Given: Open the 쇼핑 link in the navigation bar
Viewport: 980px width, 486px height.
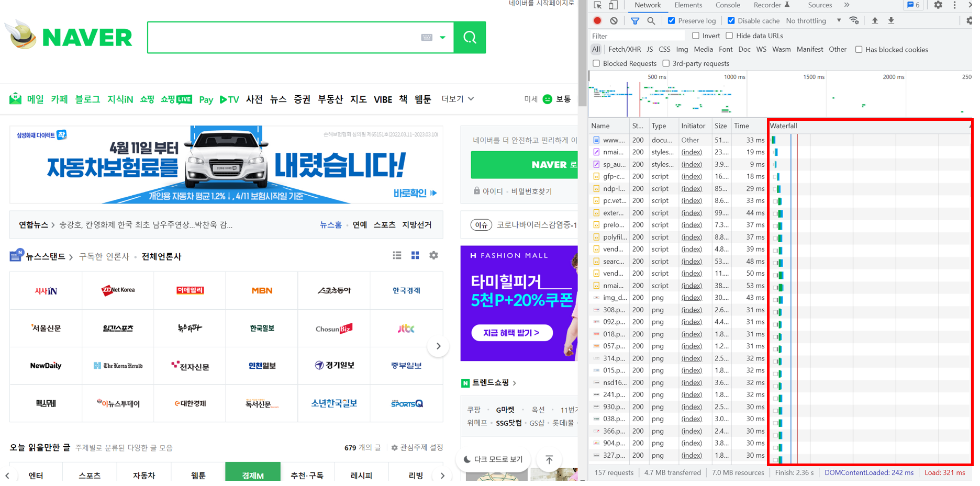Looking at the screenshot, I should [x=147, y=99].
